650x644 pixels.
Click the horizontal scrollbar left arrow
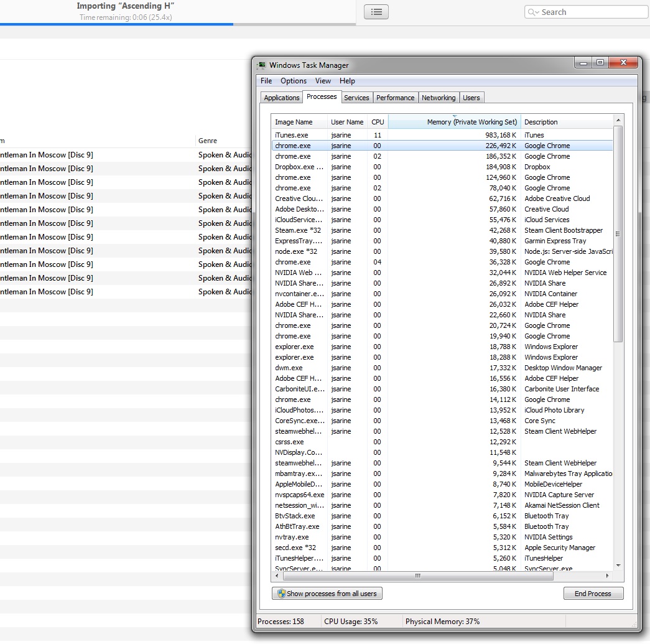click(x=277, y=576)
